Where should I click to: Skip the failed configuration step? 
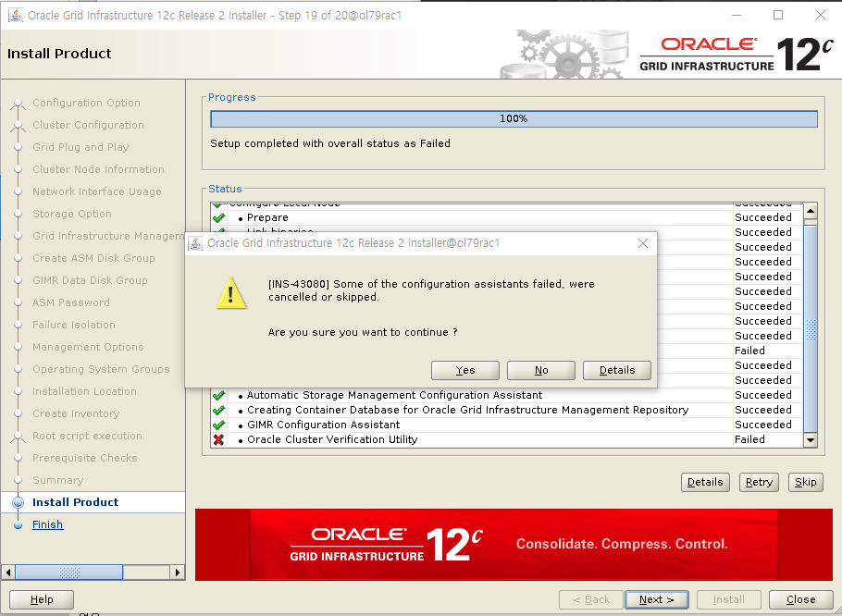[x=806, y=482]
